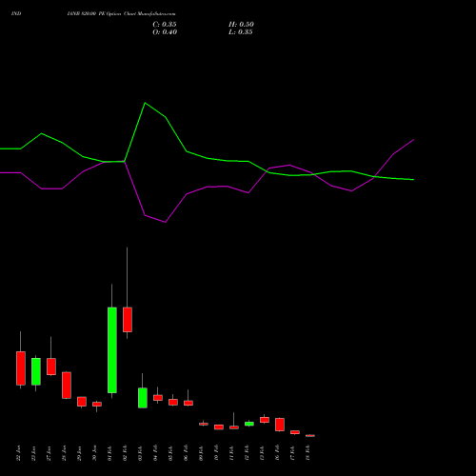Click the red candle above 22 Jan
Screen dimensions: 476x476
(x=21, y=368)
